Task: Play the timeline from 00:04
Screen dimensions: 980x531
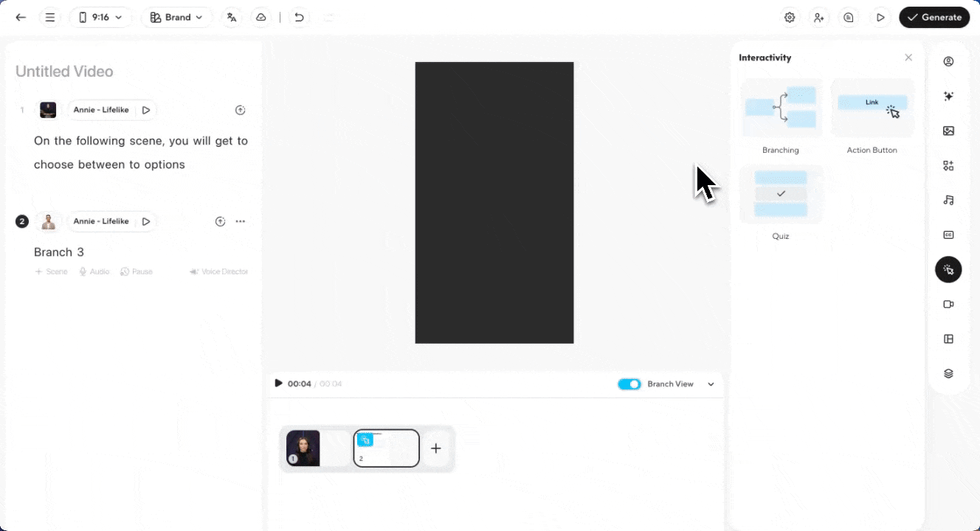Action: pos(278,383)
